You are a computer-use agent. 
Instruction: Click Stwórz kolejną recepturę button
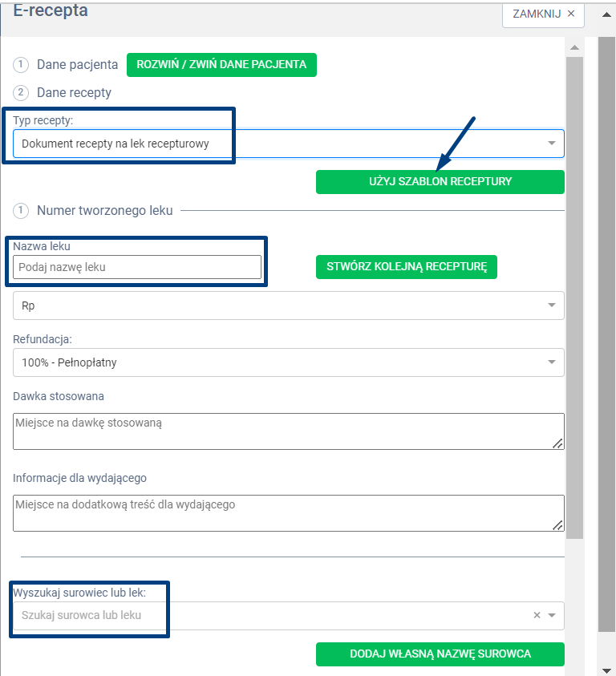406,267
